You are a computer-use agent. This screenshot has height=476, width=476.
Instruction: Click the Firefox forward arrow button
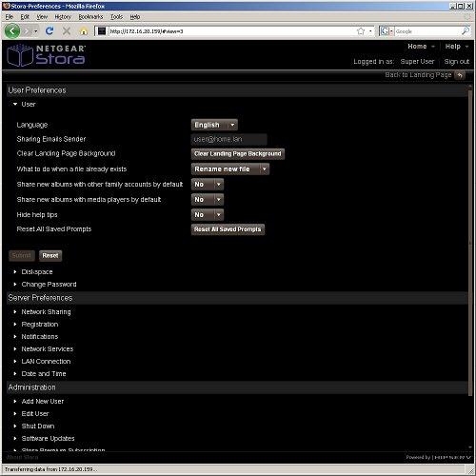click(28, 31)
